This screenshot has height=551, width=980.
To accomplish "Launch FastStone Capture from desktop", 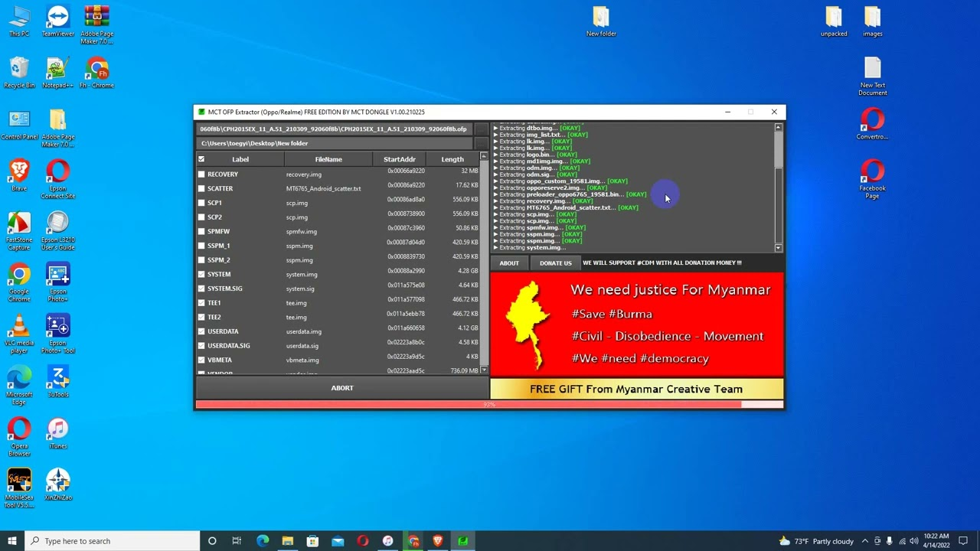I will click(x=19, y=230).
